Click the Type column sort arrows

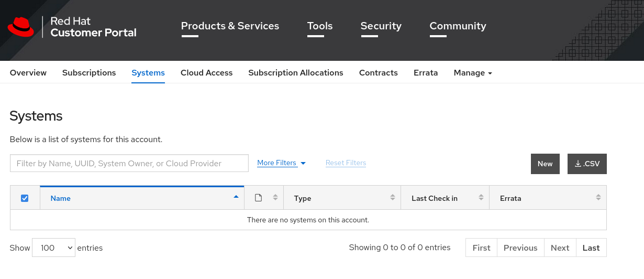[392, 198]
